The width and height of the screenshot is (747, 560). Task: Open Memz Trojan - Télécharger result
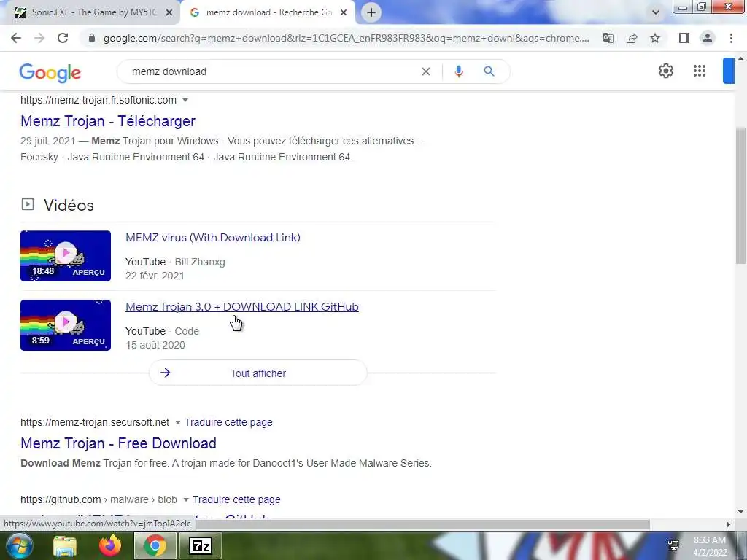(x=108, y=121)
